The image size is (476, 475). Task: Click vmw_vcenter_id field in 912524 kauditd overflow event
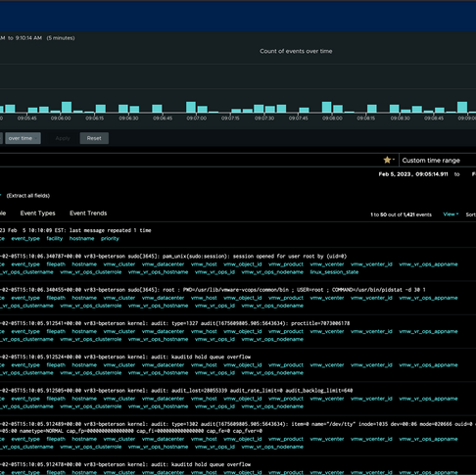[371, 365]
